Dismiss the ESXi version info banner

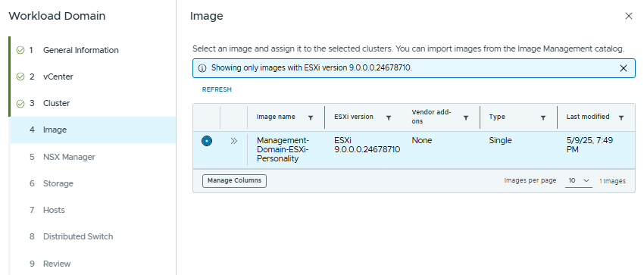pyautogui.click(x=624, y=68)
